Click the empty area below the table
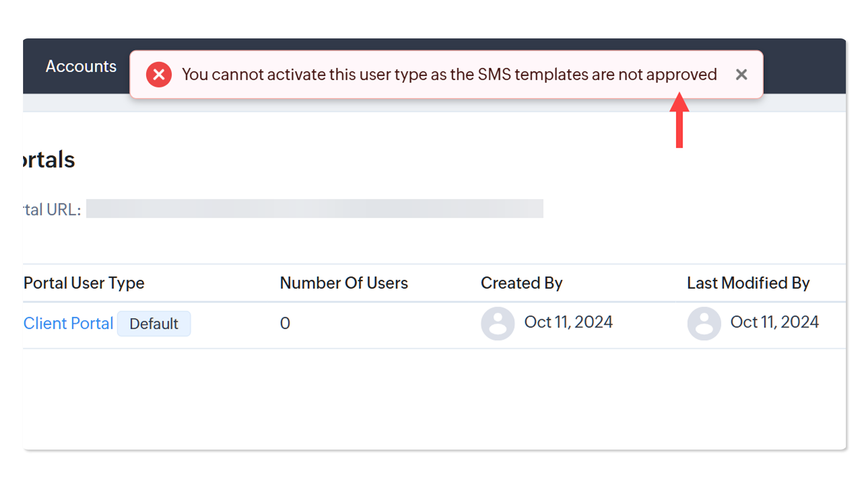Image resolution: width=868 pixels, height=488 pixels. [x=434, y=398]
